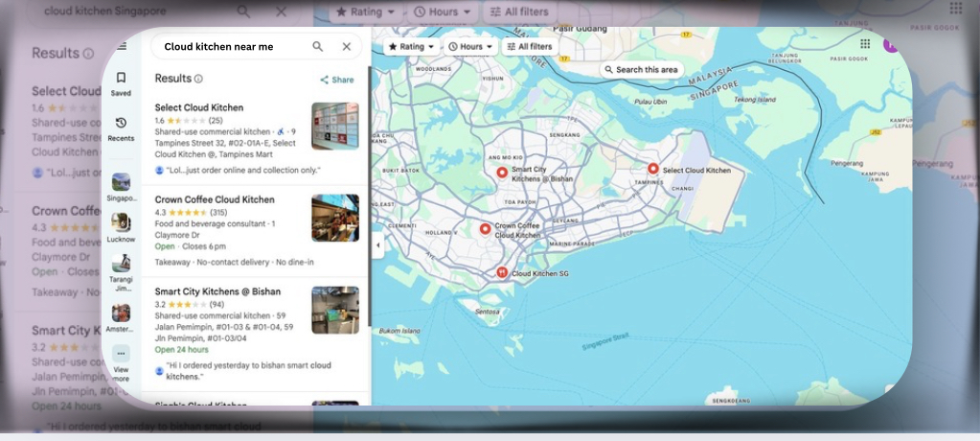Collapse the side panel with the arrow handle
The width and height of the screenshot is (980, 441).
(377, 245)
